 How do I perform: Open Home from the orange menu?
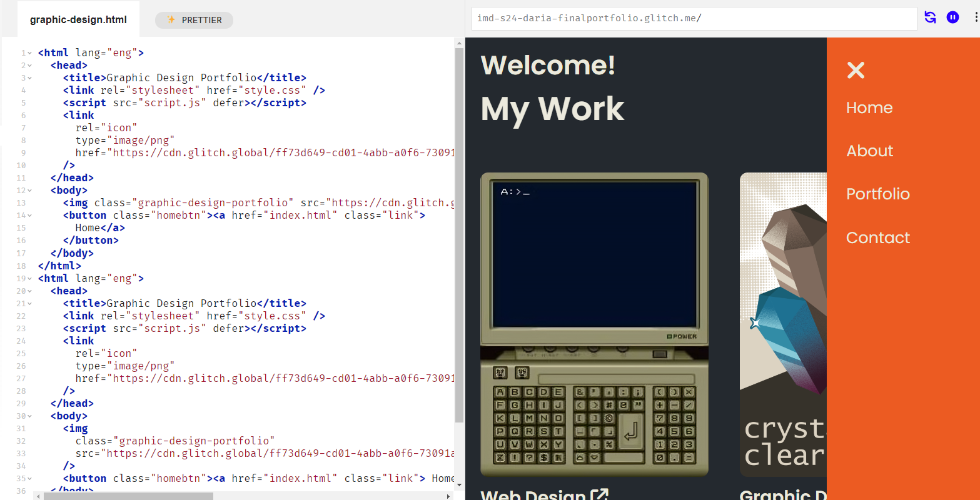[869, 107]
